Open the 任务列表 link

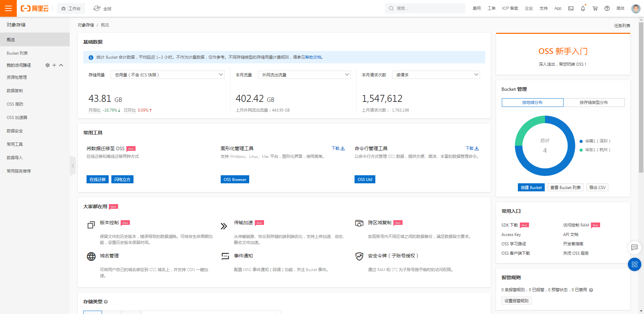point(622,25)
